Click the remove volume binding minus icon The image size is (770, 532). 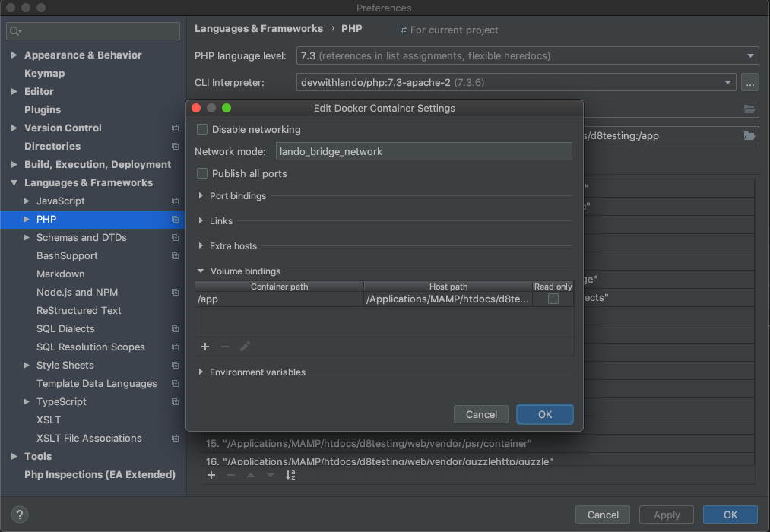(225, 347)
